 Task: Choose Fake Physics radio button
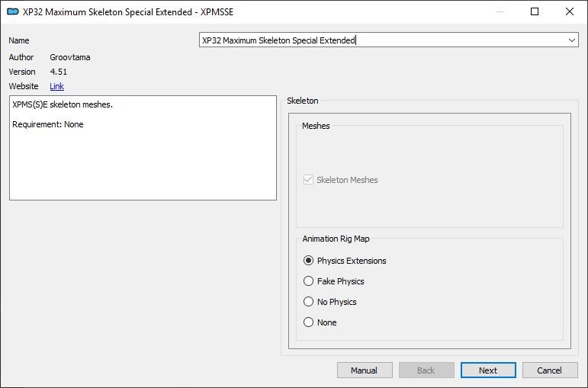(x=334, y=281)
